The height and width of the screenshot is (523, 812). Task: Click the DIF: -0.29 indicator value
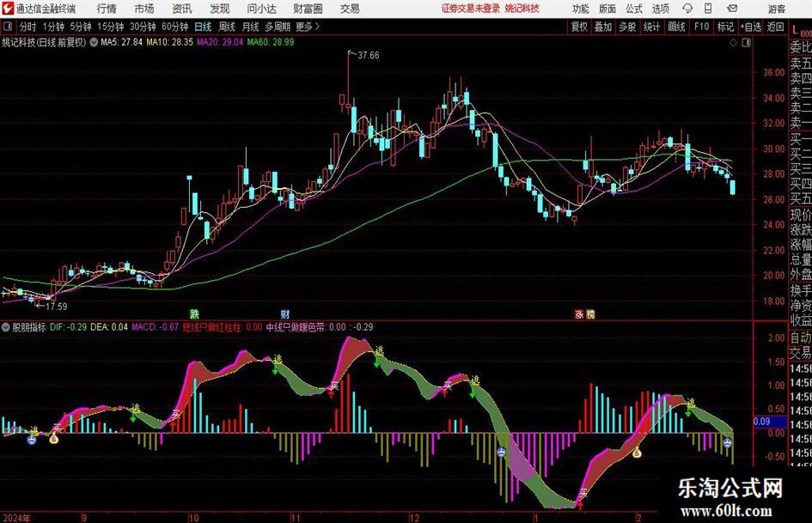(x=69, y=327)
